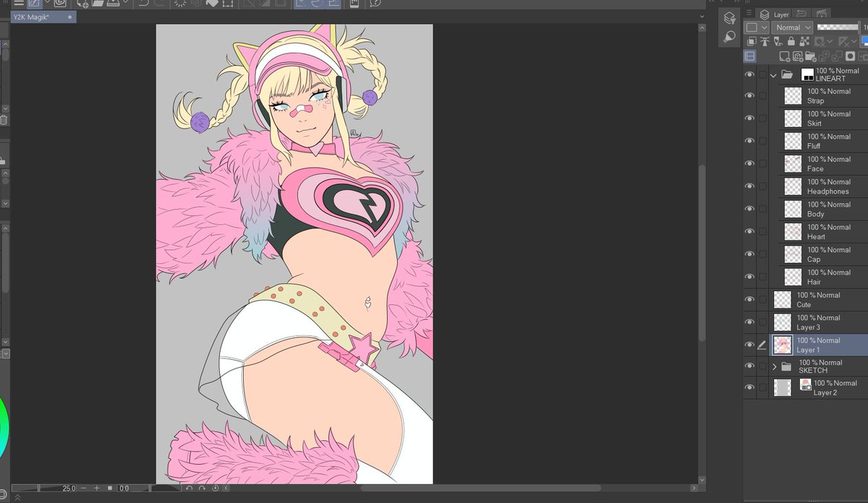Open the Normal blending mode dropdown
The width and height of the screenshot is (868, 503).
(792, 27)
